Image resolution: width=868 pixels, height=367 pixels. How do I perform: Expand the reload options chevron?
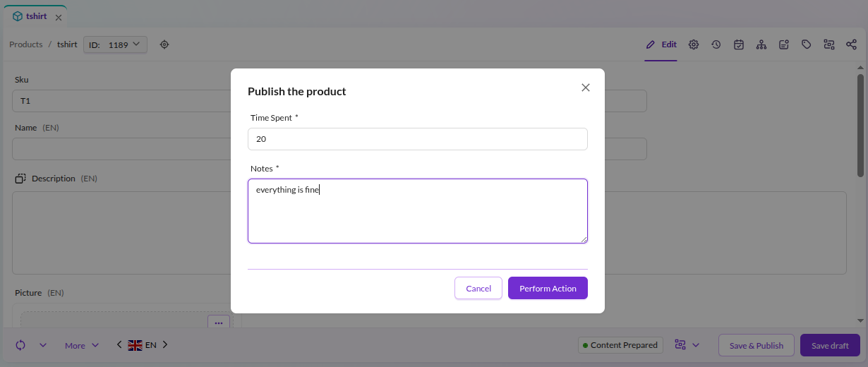point(43,345)
